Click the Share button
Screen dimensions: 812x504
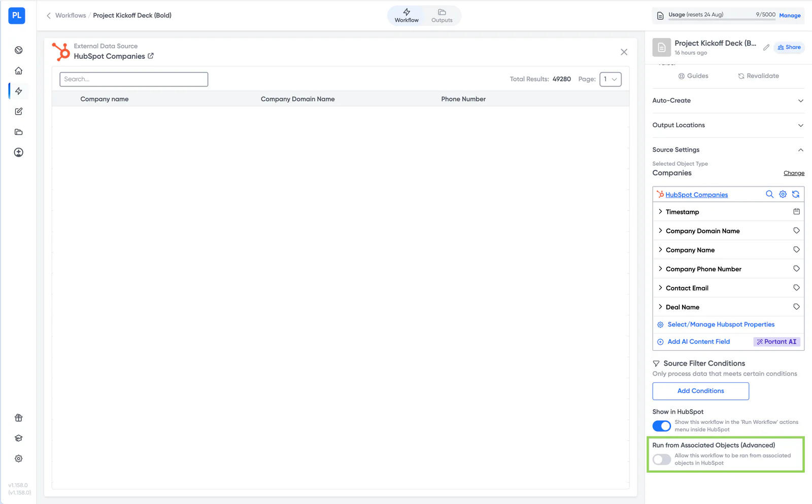click(x=789, y=47)
